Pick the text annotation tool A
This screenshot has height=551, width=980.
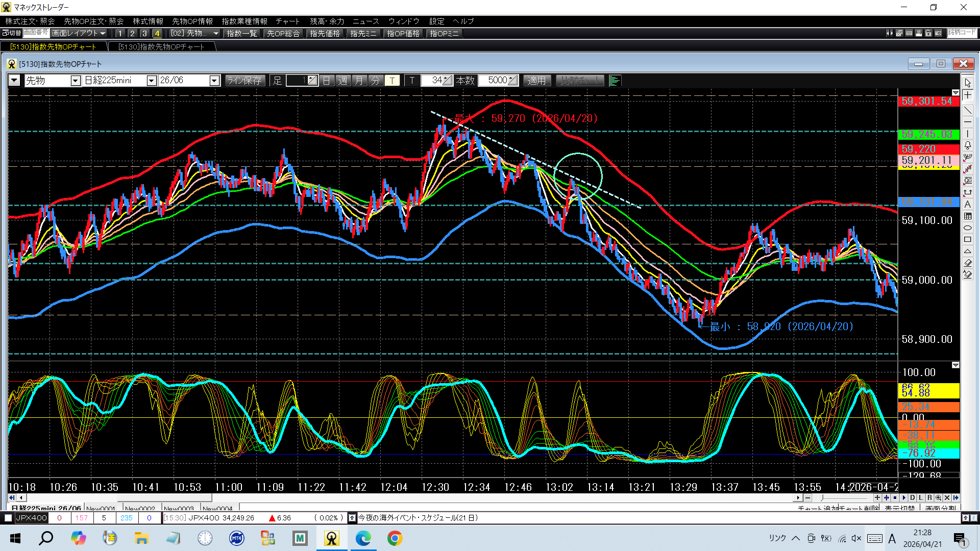pos(967,204)
